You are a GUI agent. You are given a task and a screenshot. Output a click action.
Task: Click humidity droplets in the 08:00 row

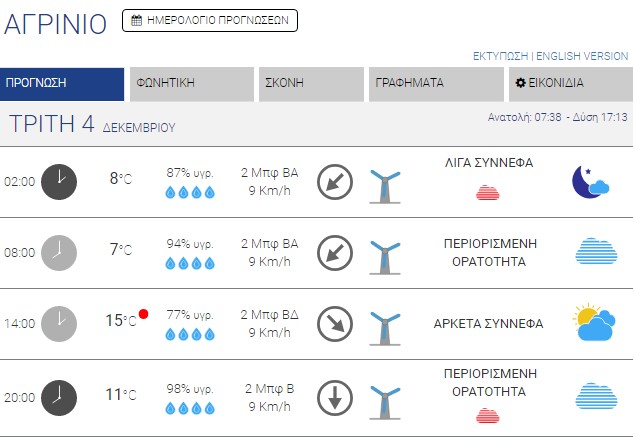[x=190, y=263]
